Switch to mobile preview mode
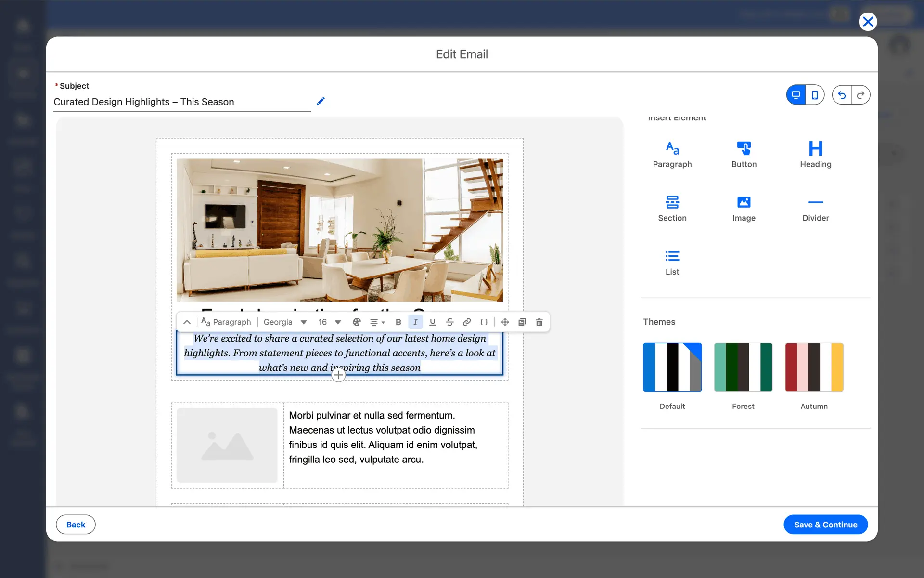 pos(815,95)
